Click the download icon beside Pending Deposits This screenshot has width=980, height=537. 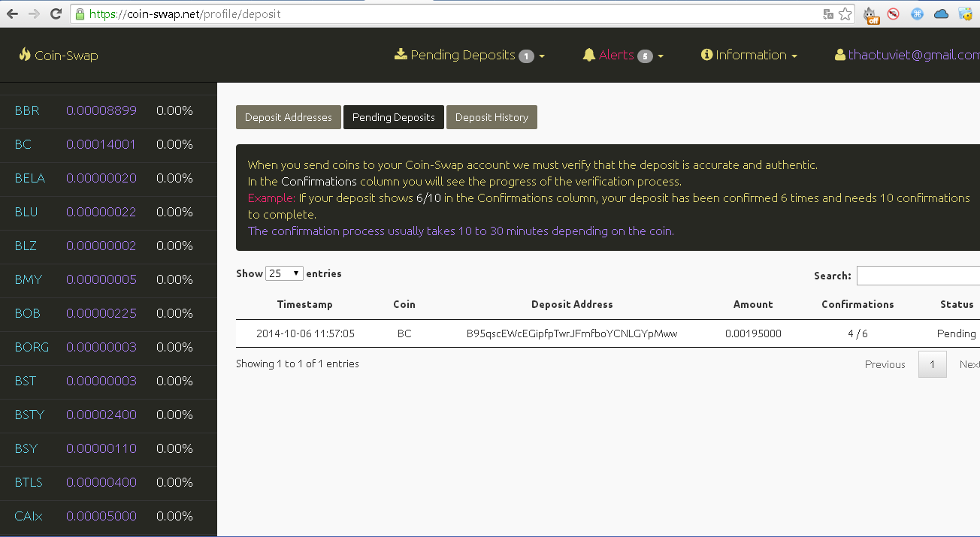click(401, 54)
